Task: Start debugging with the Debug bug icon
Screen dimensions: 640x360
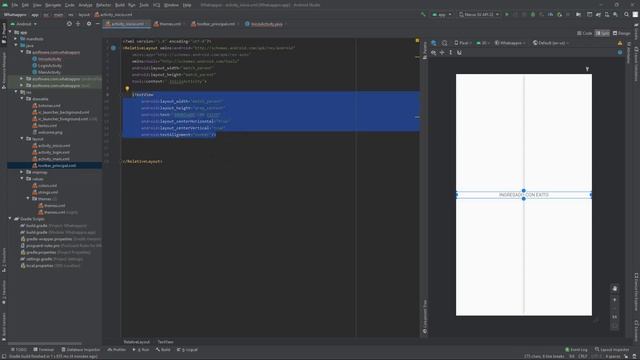Action: (x=533, y=14)
